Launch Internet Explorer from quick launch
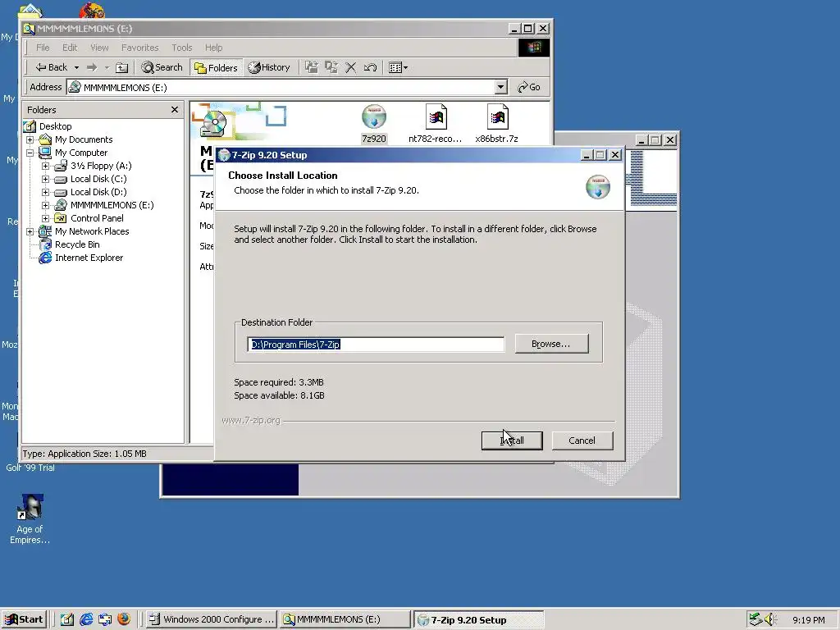 coord(85,619)
